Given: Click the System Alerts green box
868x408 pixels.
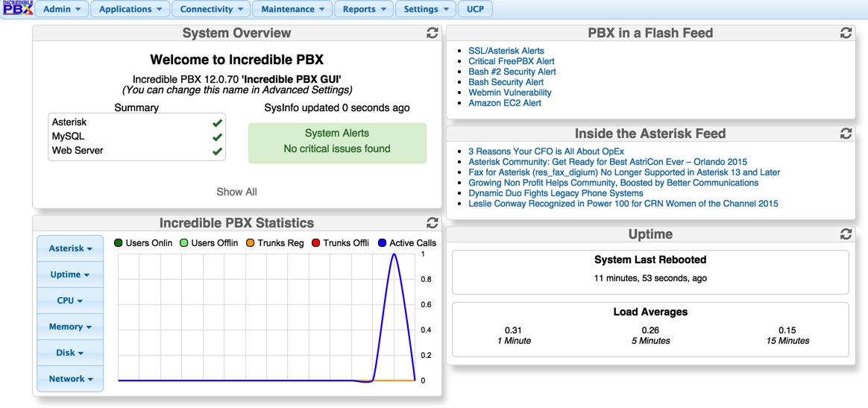Looking at the screenshot, I should coord(337,142).
